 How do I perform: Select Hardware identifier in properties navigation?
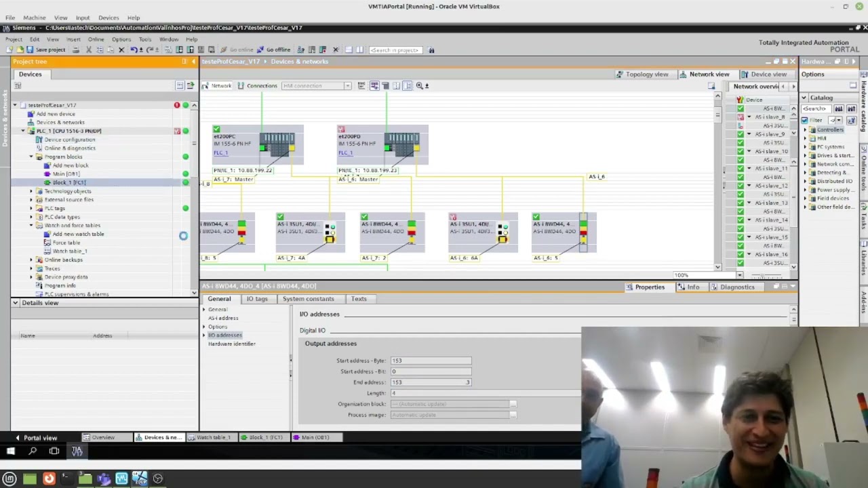pyautogui.click(x=231, y=344)
